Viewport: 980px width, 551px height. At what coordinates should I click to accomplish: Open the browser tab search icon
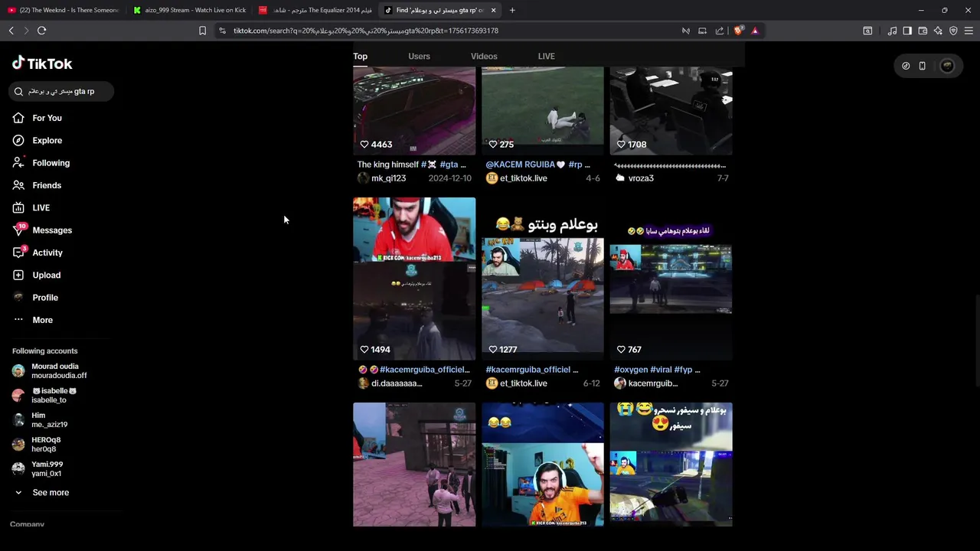click(x=867, y=31)
